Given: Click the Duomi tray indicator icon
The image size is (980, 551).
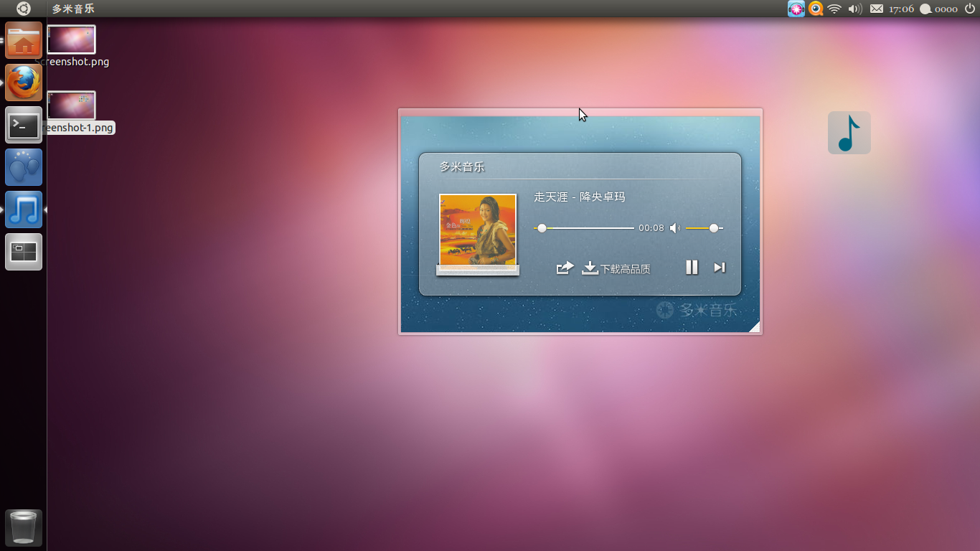Looking at the screenshot, I should 796,9.
